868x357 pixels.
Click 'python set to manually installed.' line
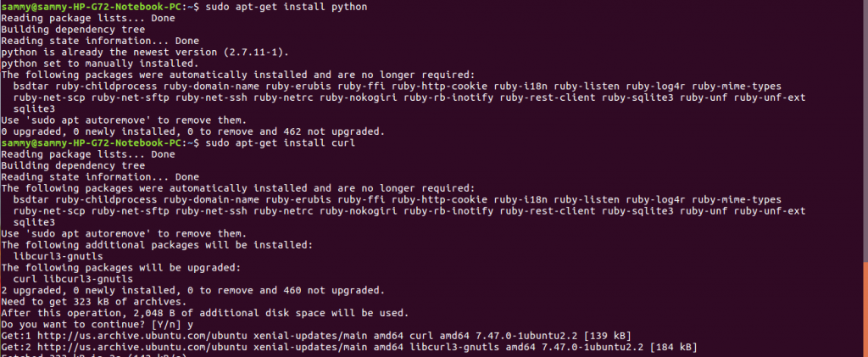coord(92,63)
